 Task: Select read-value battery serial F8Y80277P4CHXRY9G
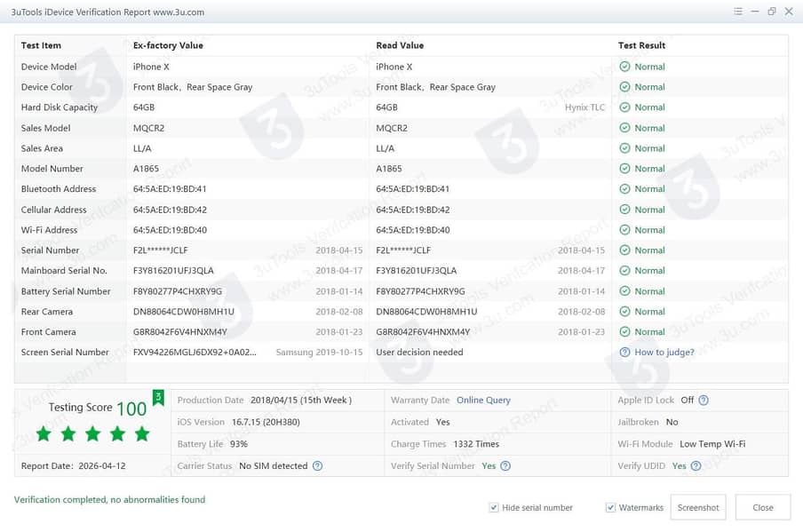pyautogui.click(x=420, y=290)
